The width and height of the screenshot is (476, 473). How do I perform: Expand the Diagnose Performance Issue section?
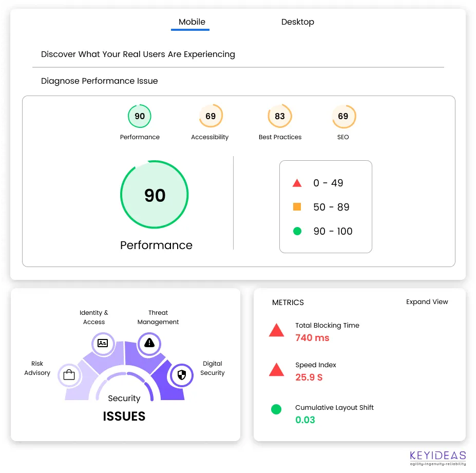point(100,81)
